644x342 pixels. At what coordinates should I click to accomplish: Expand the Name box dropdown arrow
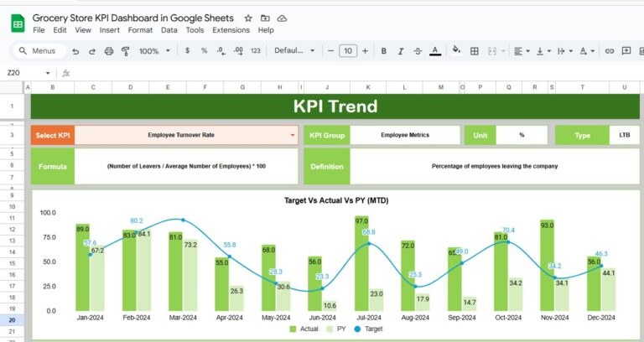[48, 73]
